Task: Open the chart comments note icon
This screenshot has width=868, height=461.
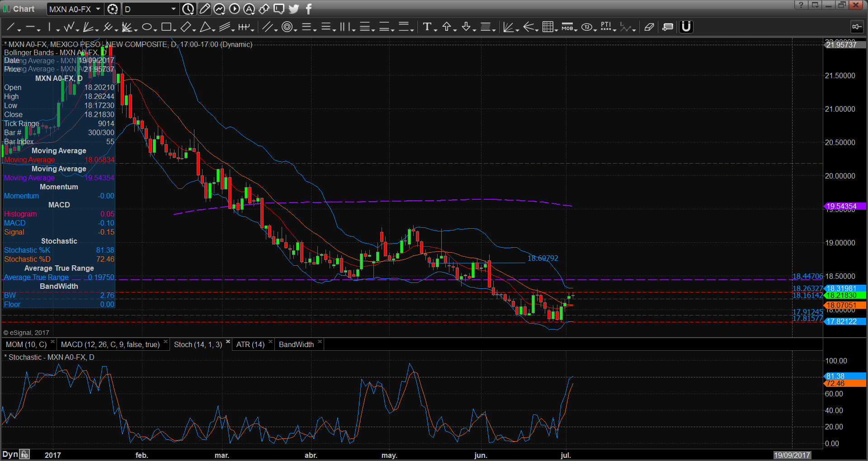Action: pos(668,27)
